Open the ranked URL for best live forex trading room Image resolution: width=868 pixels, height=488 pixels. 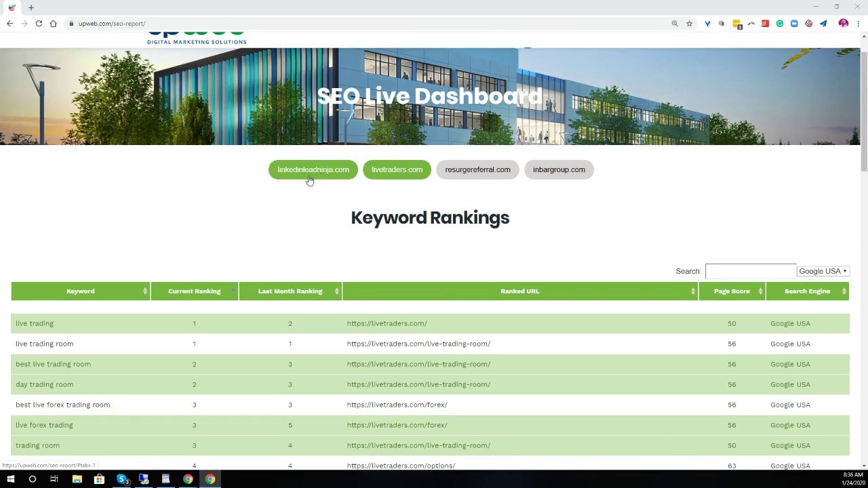click(x=397, y=405)
